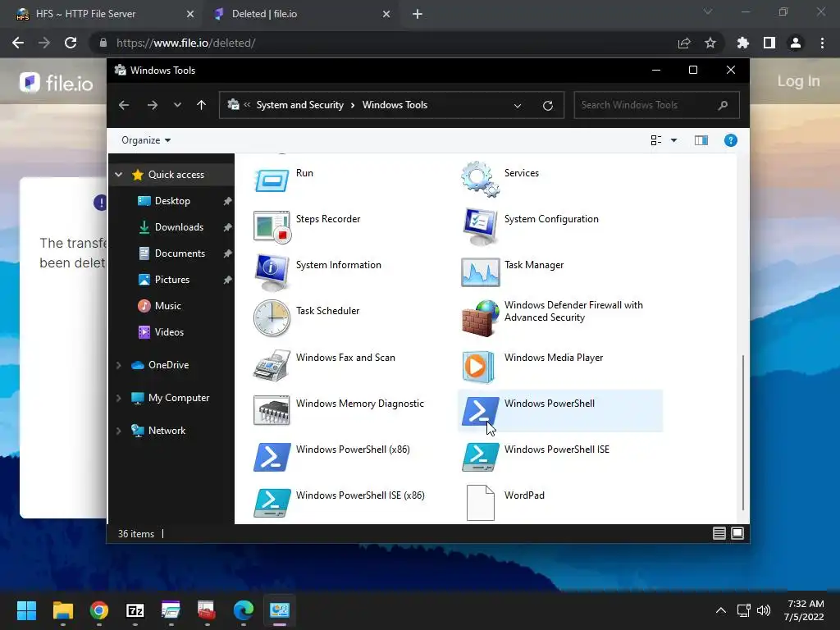The image size is (840, 630).
Task: Open a new Chrome tab
Action: (x=418, y=14)
